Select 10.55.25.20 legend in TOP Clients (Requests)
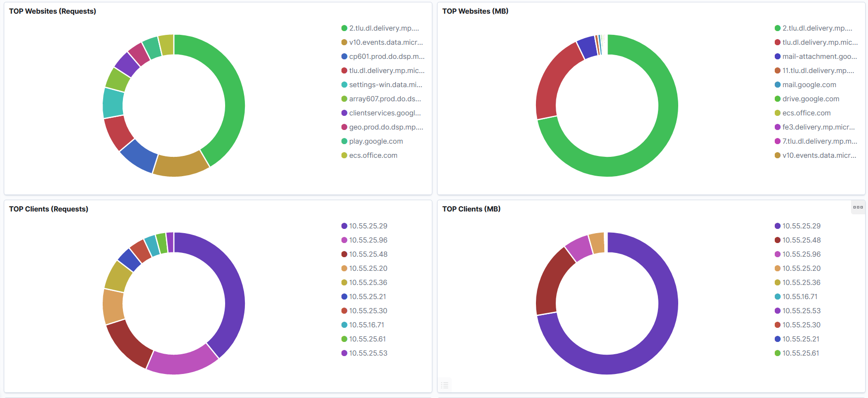868x398 pixels. click(x=365, y=268)
